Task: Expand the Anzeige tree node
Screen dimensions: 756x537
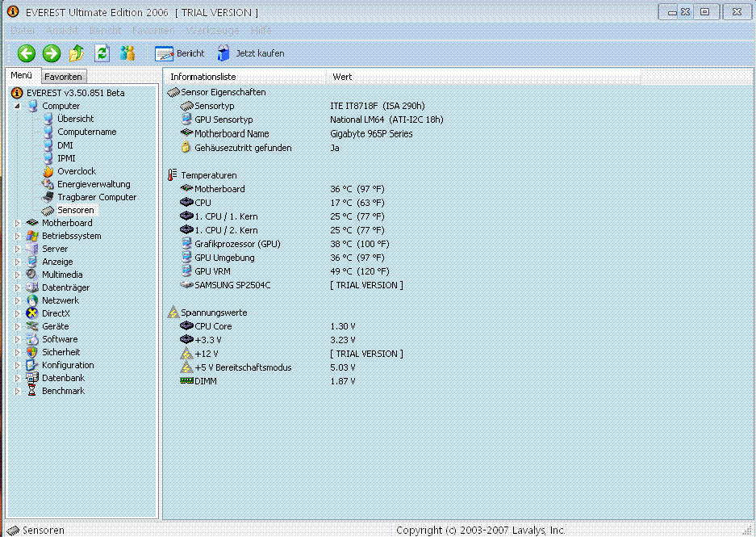Action: pos(18,262)
